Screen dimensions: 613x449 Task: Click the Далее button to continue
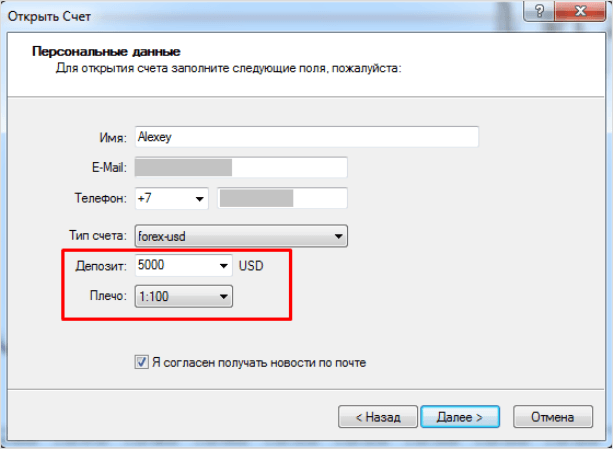pyautogui.click(x=452, y=415)
